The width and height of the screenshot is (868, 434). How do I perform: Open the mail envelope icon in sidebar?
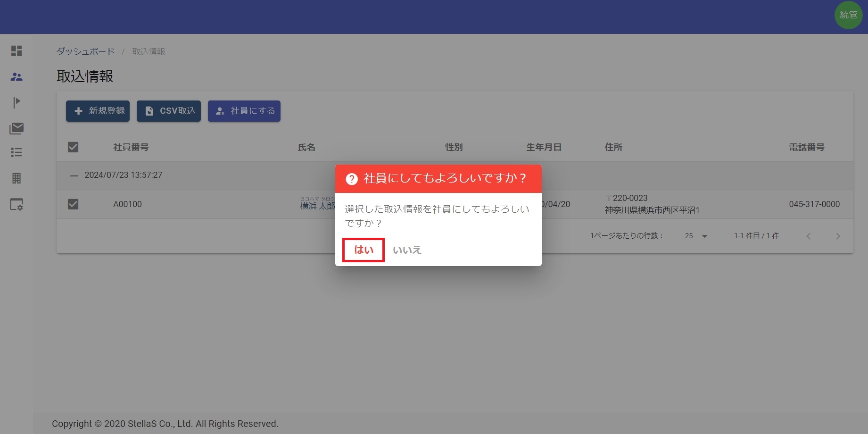tap(17, 128)
